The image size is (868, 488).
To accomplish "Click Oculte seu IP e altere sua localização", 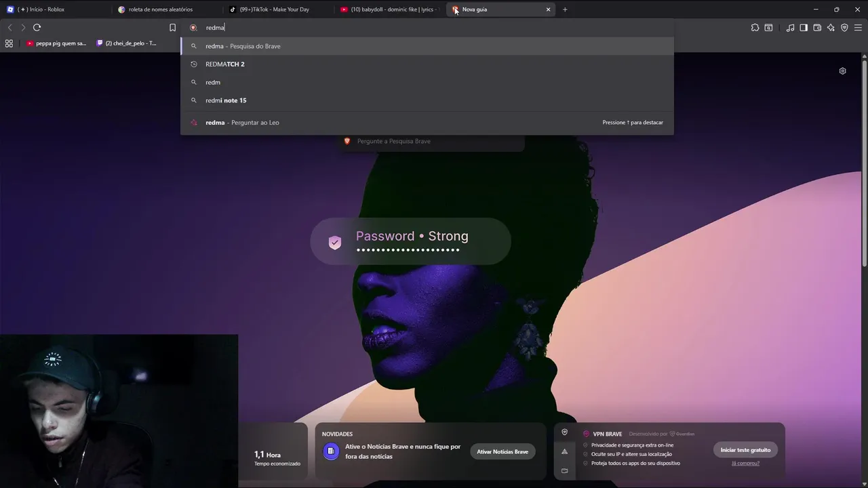I will point(631,454).
